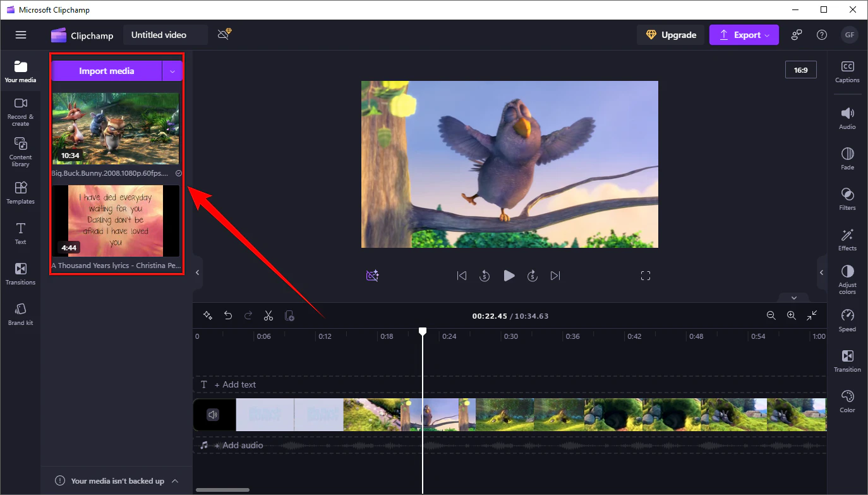Mute the video track speaker toggle
The width and height of the screenshot is (868, 495).
tap(213, 415)
